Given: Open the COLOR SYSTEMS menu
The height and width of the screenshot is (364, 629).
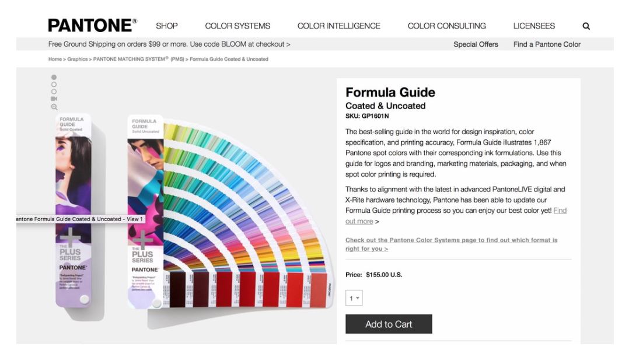Looking at the screenshot, I should pyautogui.click(x=237, y=26).
